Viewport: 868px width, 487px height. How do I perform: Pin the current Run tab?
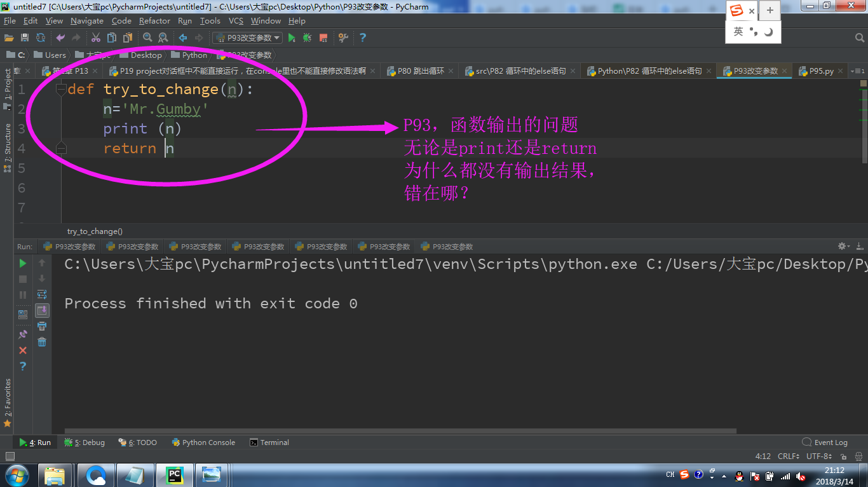[x=23, y=334]
